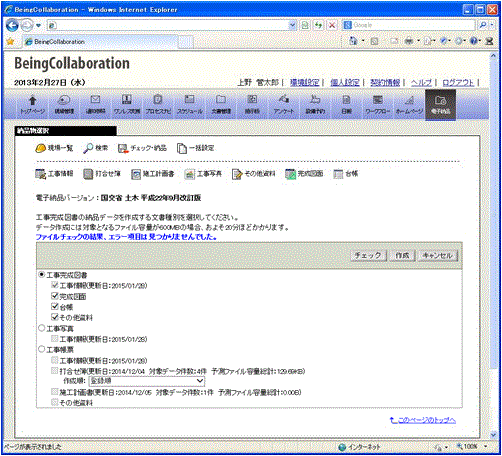The image size is (502, 456).
Task: Click the red Stop loading icon
Action: pyautogui.click(x=332, y=25)
